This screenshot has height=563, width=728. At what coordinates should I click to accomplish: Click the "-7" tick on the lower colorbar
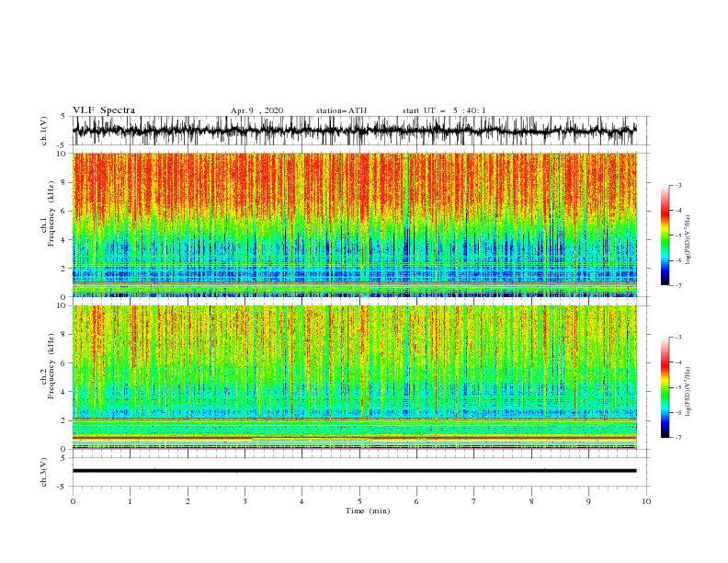[x=677, y=437]
